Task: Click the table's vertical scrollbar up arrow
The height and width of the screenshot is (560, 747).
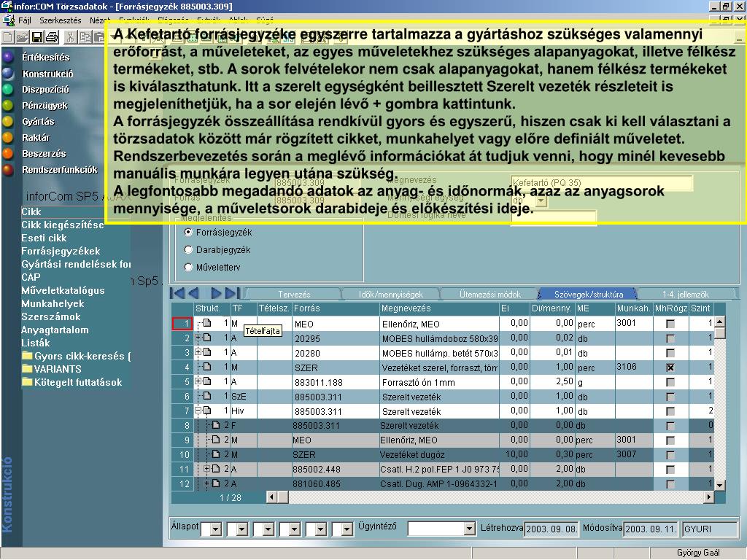Action: (x=720, y=322)
